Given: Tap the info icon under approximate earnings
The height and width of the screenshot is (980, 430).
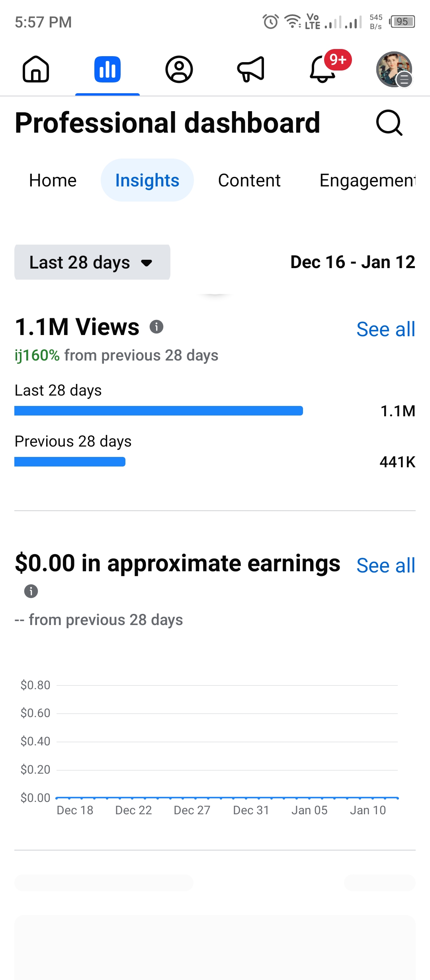Looking at the screenshot, I should point(31,591).
